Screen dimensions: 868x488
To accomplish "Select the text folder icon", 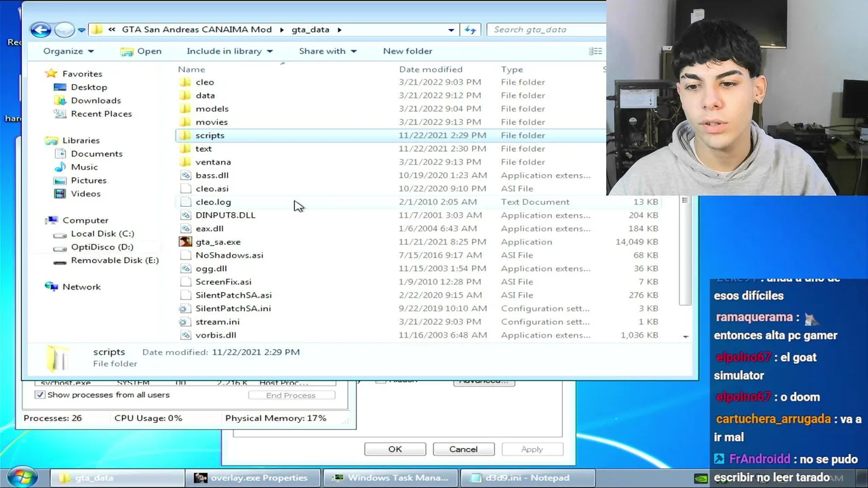I will tap(186, 148).
